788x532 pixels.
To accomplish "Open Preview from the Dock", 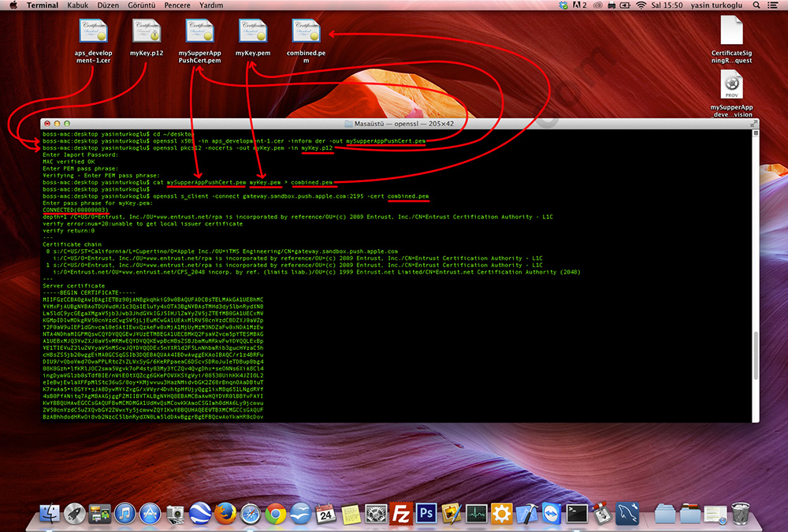I will (452, 513).
